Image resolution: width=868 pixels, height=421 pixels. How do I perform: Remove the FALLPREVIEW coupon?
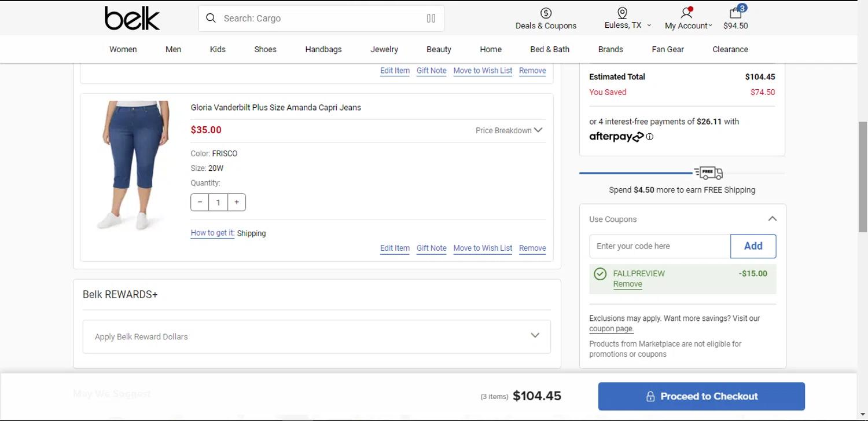point(627,284)
